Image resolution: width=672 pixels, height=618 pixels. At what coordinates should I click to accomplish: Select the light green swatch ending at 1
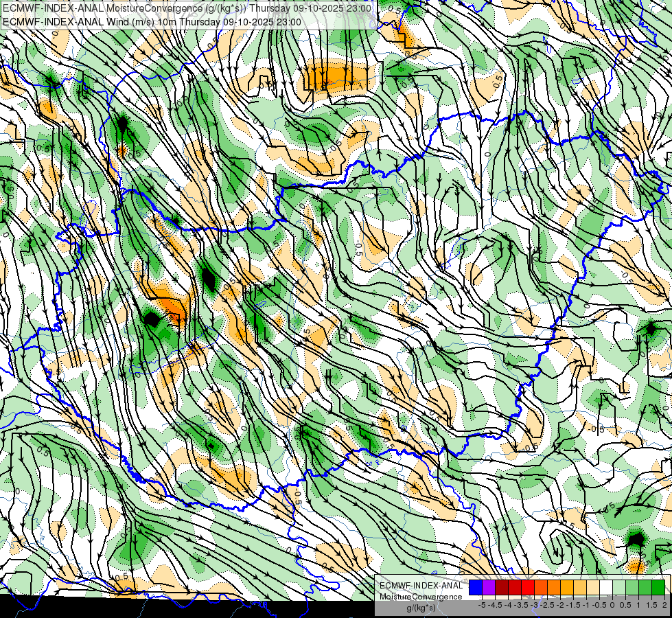coord(632,587)
